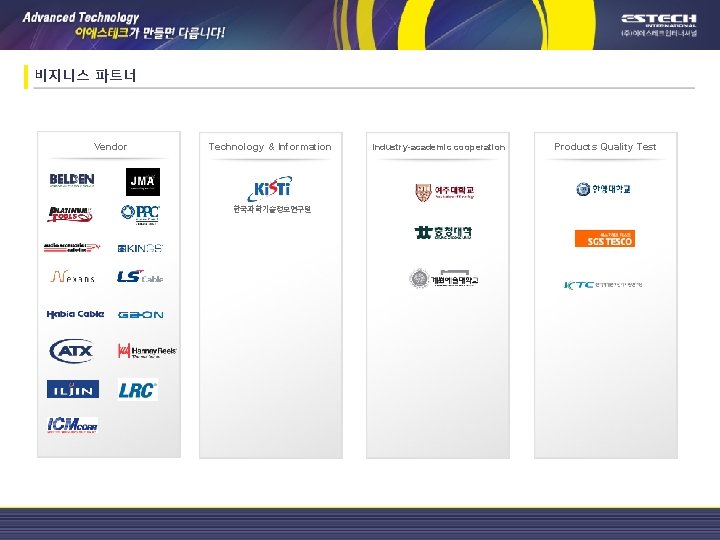This screenshot has width=720, height=540.
Task: Click the 이에스테크가 만들면 다릅니다 slogan
Action: 150,33
